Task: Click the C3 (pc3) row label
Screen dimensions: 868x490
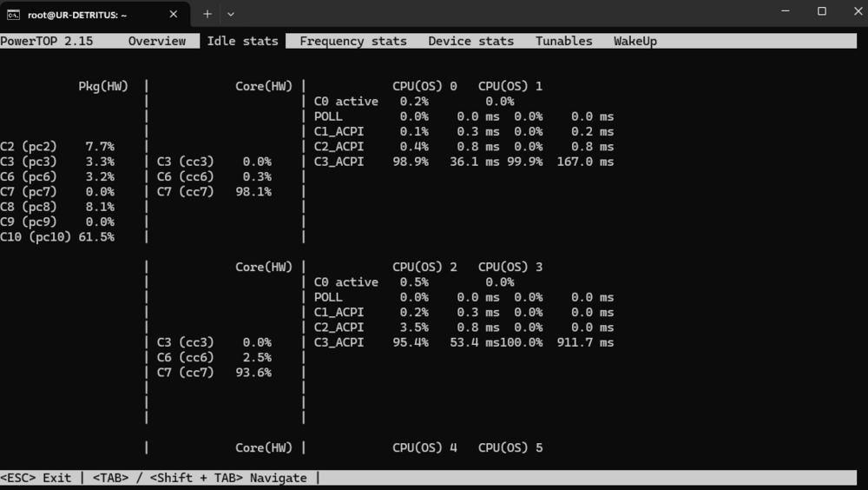Action: (x=29, y=162)
